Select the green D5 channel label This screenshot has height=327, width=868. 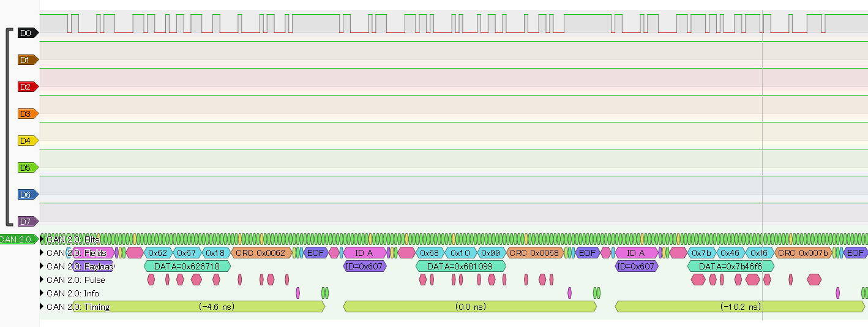pos(26,168)
